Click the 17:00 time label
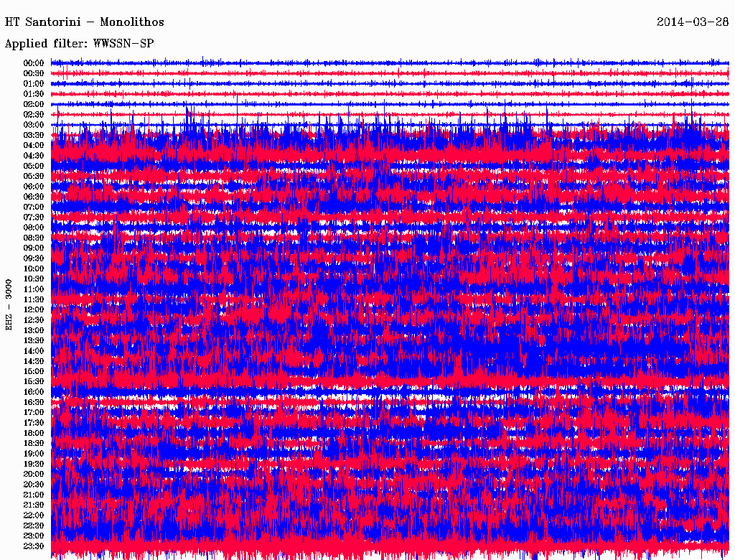The width and height of the screenshot is (735, 560). [x=34, y=413]
